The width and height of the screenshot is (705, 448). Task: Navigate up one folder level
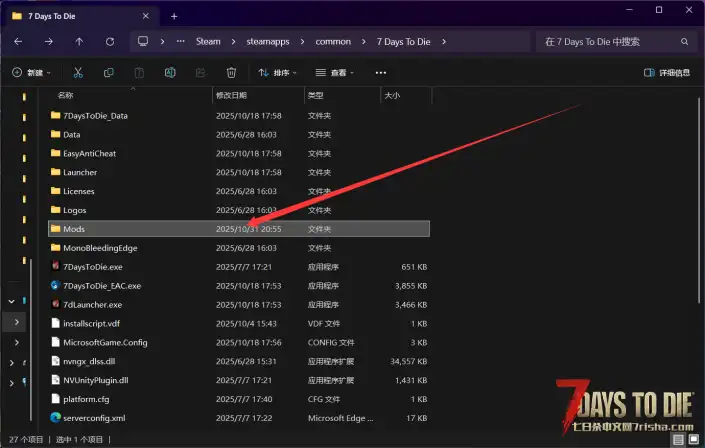tap(79, 41)
